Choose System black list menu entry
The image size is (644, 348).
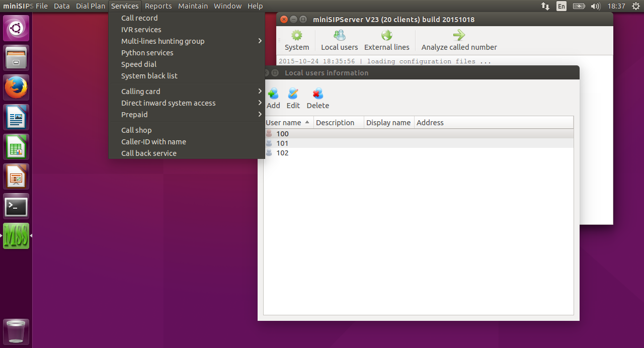tap(187, 76)
